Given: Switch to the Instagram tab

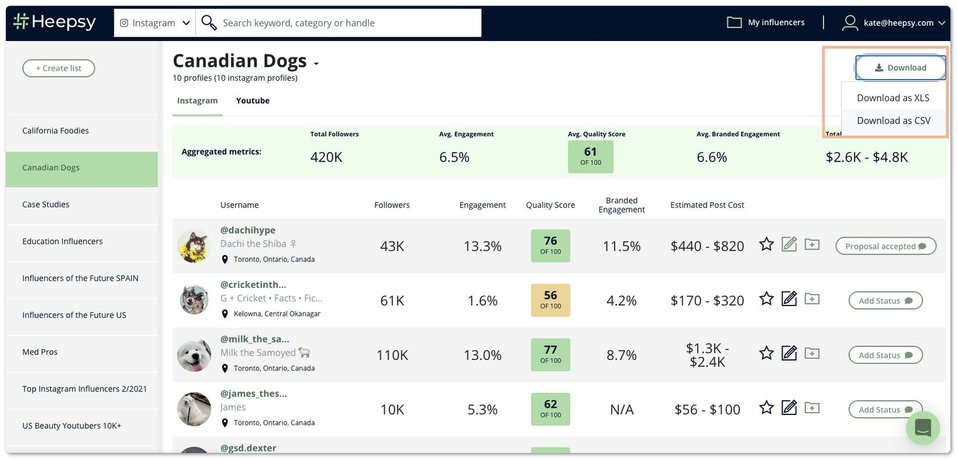Looking at the screenshot, I should (x=197, y=101).
